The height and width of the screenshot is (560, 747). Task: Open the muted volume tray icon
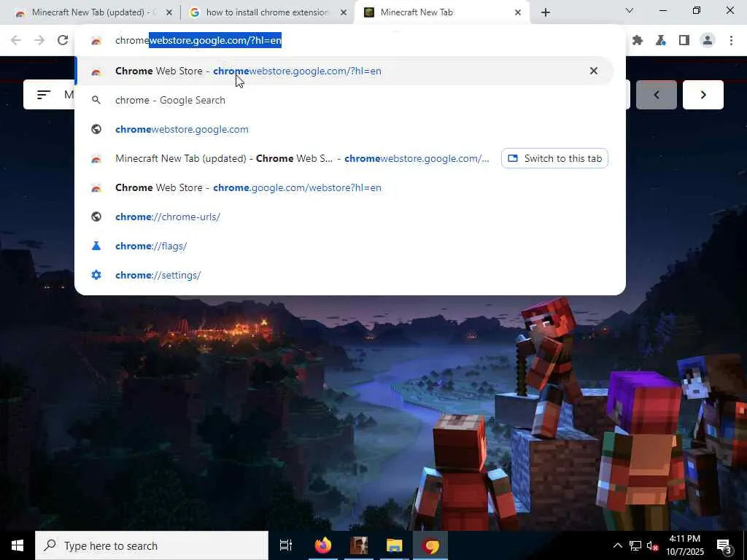652,545
